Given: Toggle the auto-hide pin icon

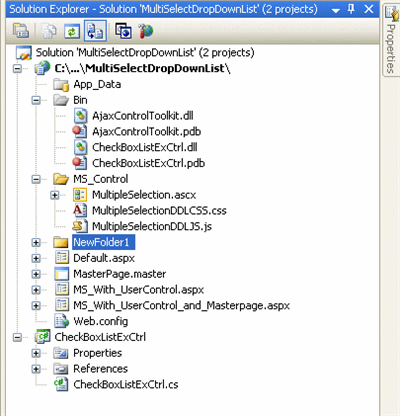Looking at the screenshot, I should [351, 9].
